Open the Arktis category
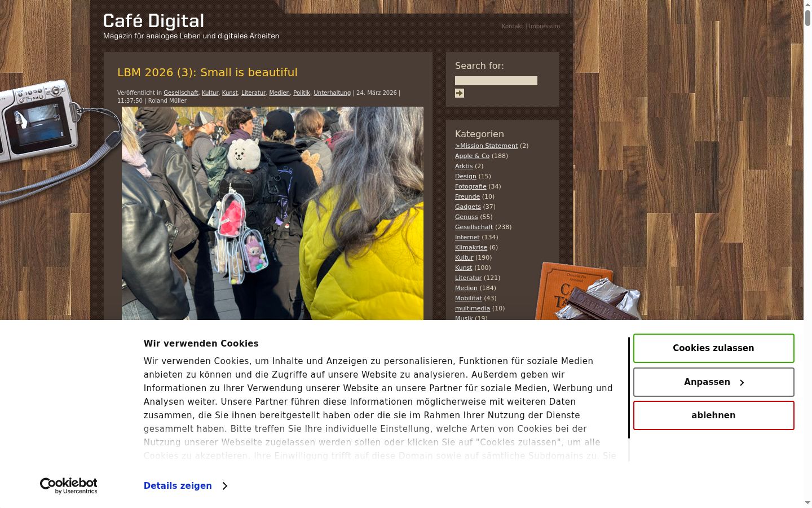The image size is (812, 508). 464,166
